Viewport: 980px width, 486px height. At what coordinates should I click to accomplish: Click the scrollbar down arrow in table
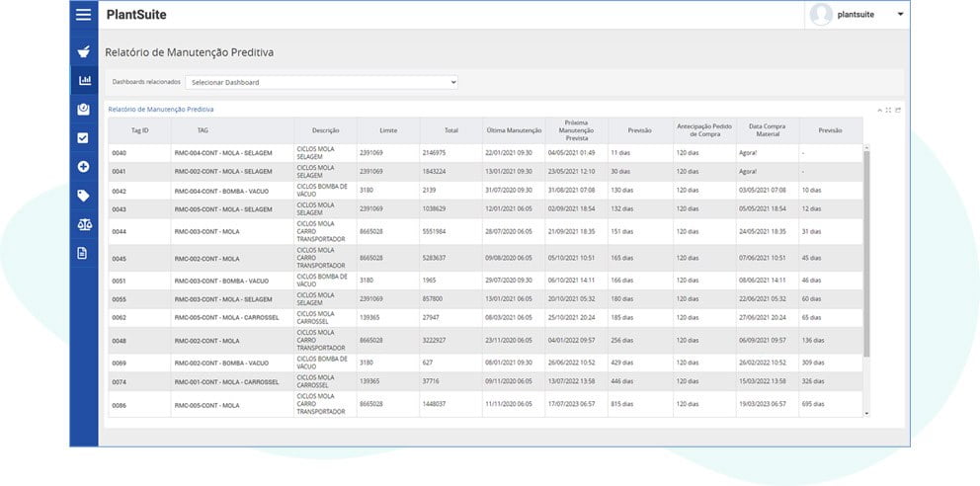pyautogui.click(x=866, y=414)
